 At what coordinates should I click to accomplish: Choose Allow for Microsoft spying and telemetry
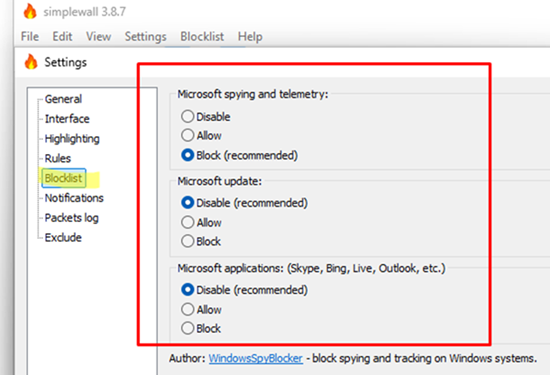[201, 135]
